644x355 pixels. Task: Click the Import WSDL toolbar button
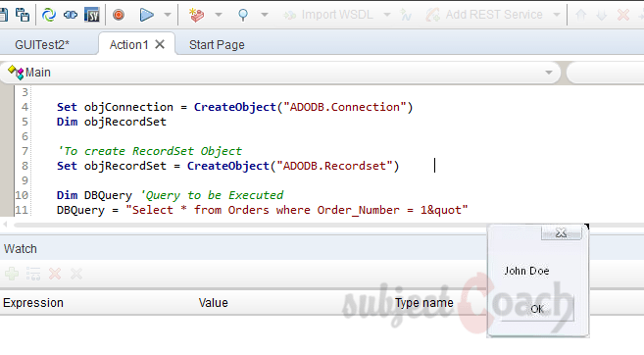click(328, 16)
